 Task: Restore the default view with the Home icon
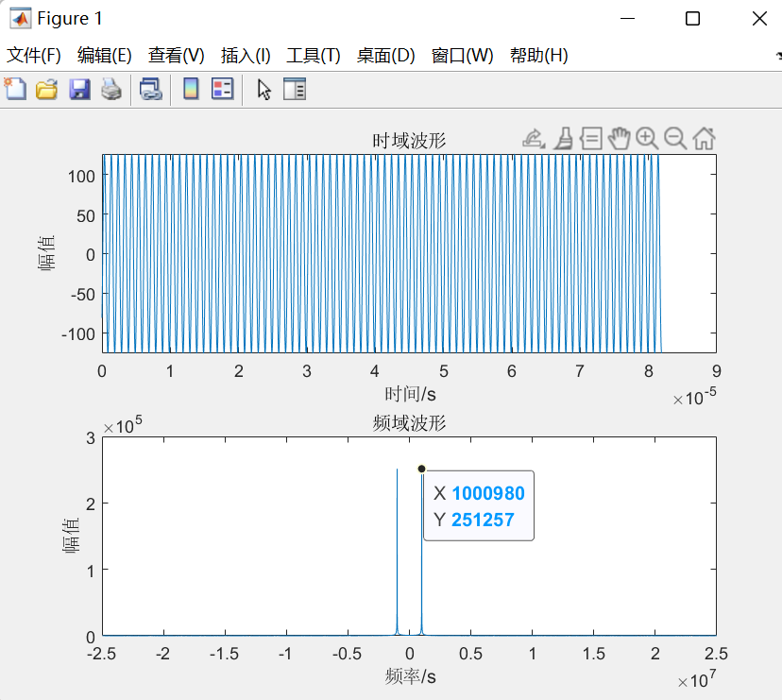coord(704,138)
